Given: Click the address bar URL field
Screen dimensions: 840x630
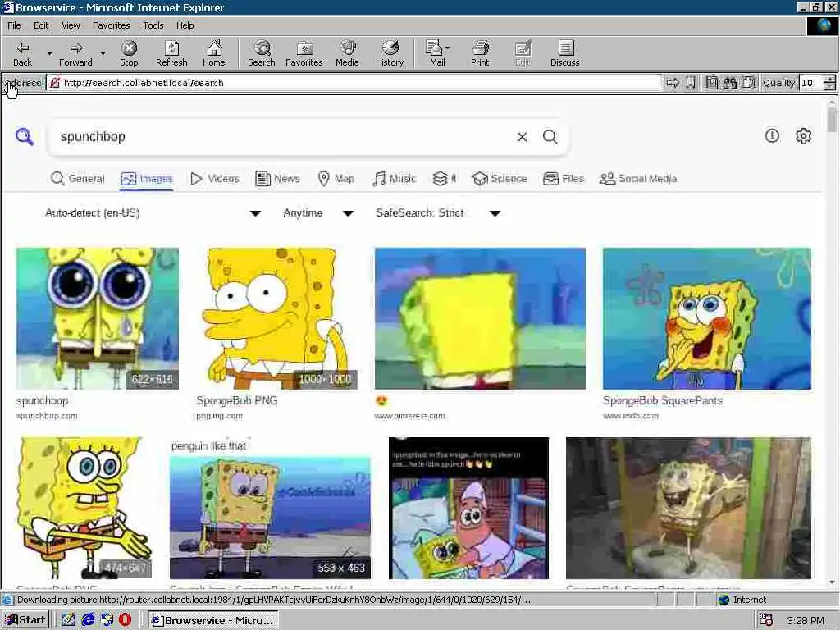Looking at the screenshot, I should pyautogui.click(x=354, y=83).
